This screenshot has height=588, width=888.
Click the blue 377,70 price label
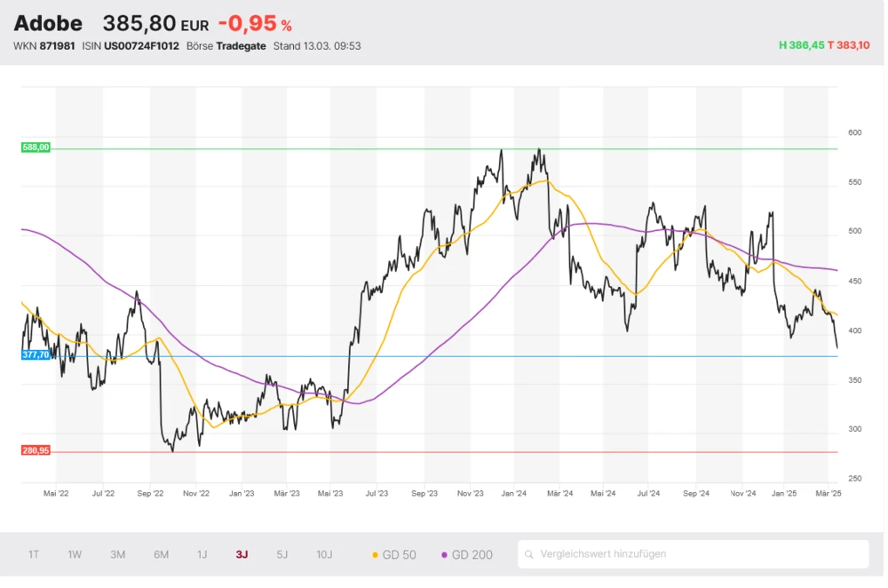pos(36,354)
